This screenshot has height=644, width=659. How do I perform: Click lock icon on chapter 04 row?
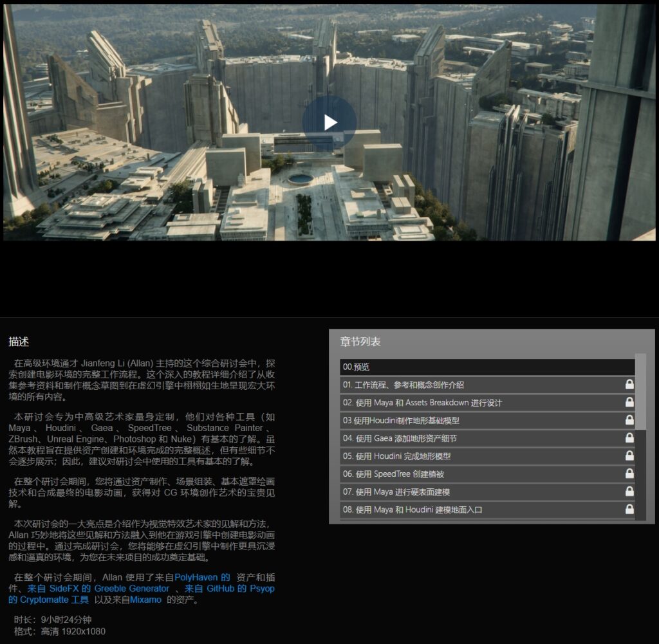(x=629, y=437)
